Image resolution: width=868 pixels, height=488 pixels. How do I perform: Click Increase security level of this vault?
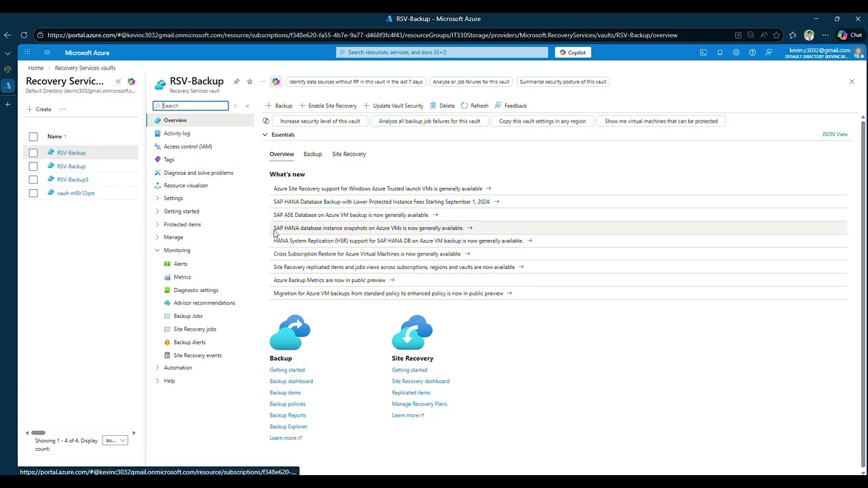tap(320, 121)
